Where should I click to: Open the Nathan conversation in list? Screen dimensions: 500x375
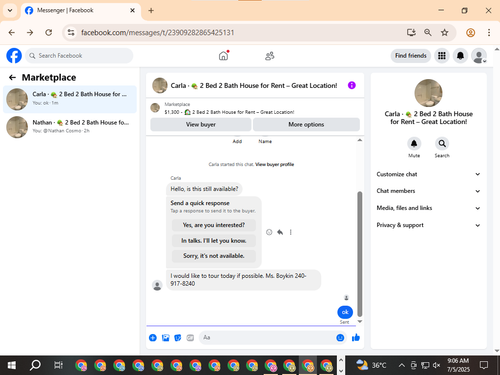click(70, 127)
